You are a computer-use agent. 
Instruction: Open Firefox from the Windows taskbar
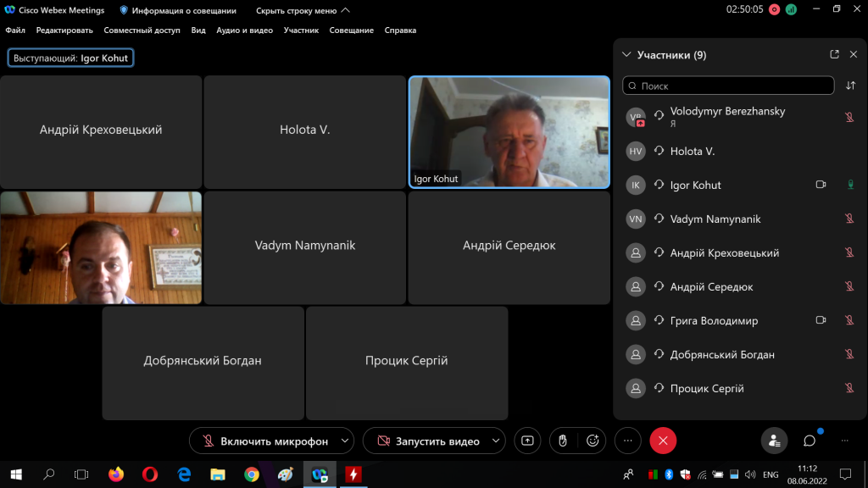[116, 474]
